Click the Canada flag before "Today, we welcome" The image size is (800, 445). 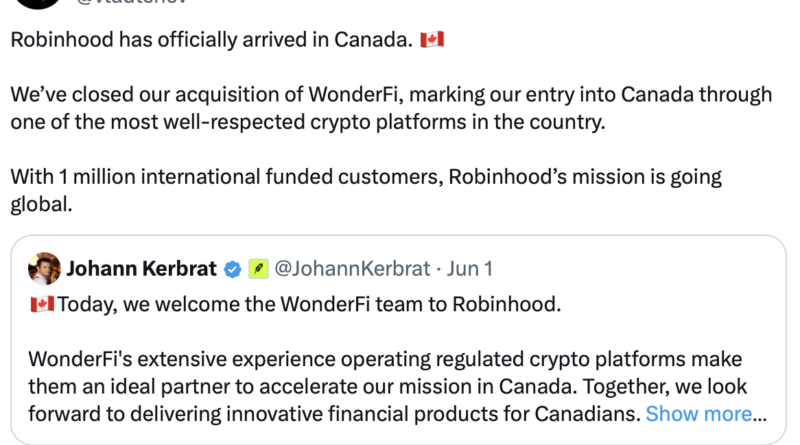(42, 304)
